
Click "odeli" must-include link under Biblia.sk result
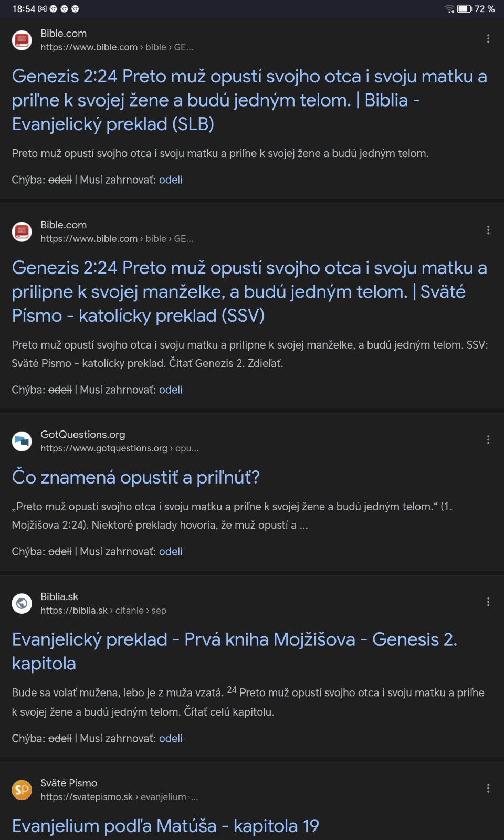pos(171,739)
